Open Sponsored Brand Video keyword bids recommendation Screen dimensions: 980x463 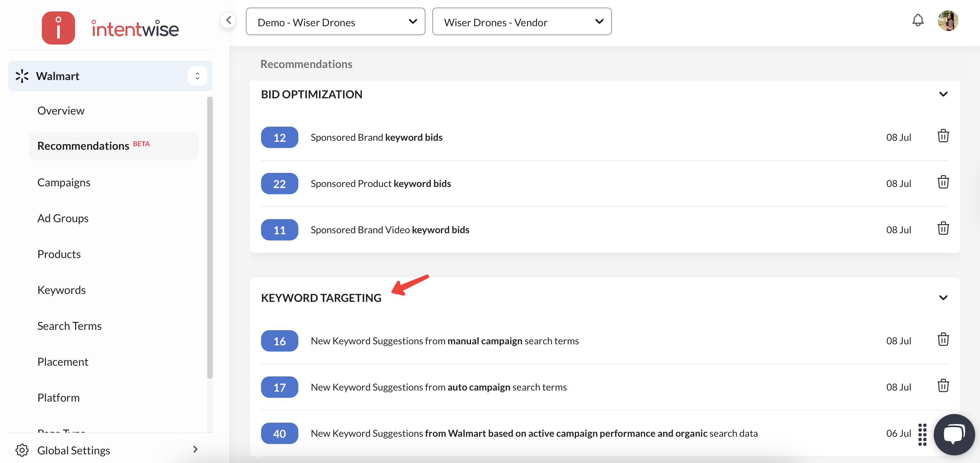click(390, 229)
